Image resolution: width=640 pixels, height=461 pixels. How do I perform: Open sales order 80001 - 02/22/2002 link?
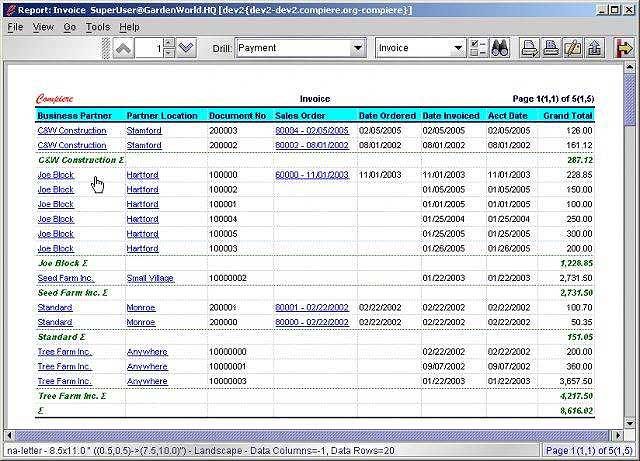point(312,307)
